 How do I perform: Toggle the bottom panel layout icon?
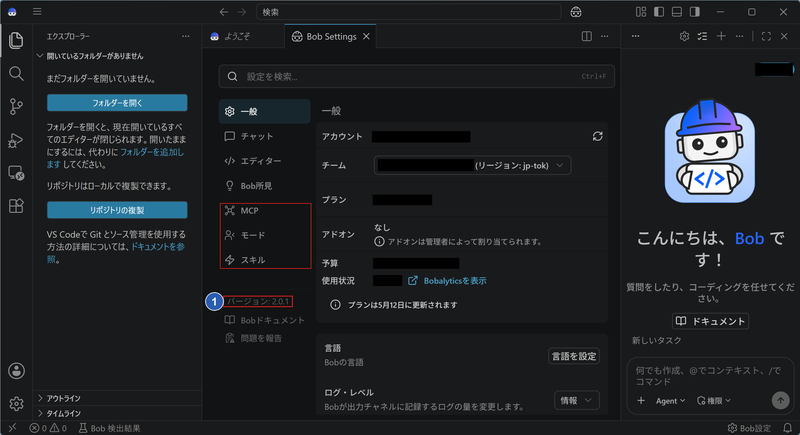tap(677, 12)
